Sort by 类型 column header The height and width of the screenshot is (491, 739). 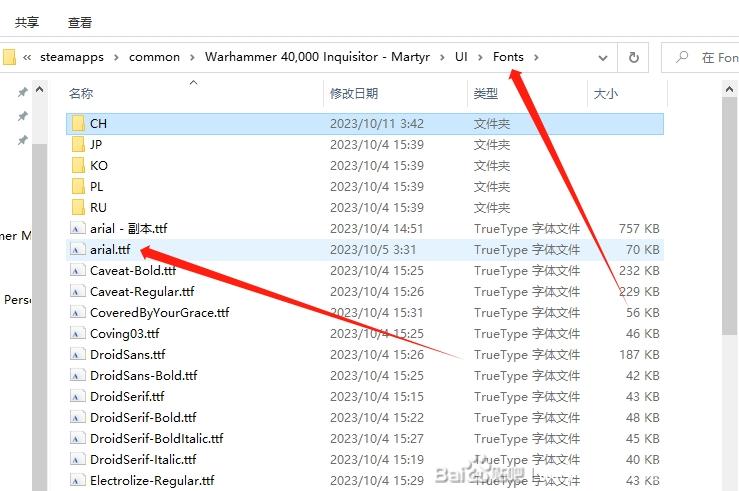485,93
